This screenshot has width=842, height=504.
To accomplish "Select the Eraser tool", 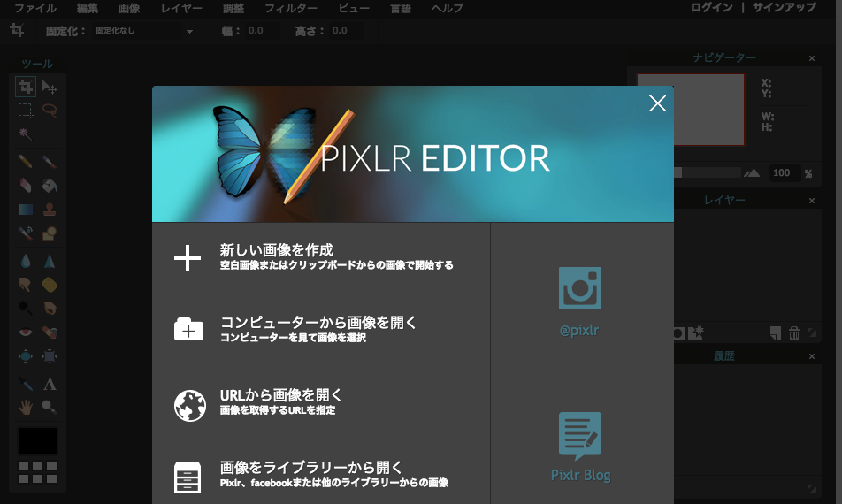I will (26, 185).
